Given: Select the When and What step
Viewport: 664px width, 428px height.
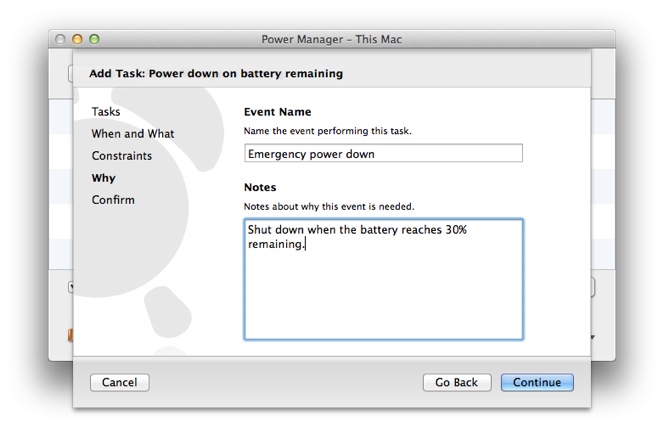Looking at the screenshot, I should [133, 134].
